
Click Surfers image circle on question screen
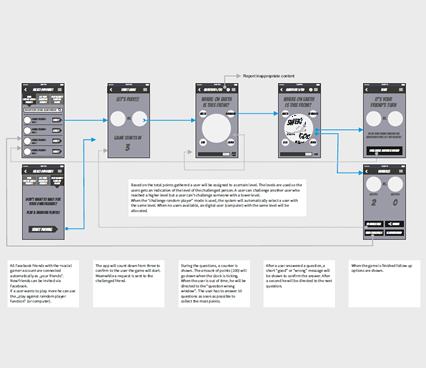(x=299, y=128)
